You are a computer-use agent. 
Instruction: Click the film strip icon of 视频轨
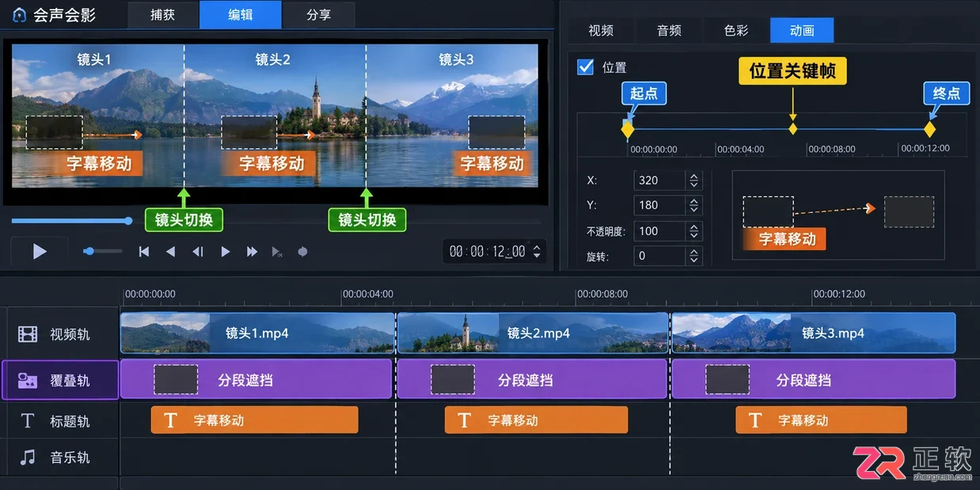(28, 334)
